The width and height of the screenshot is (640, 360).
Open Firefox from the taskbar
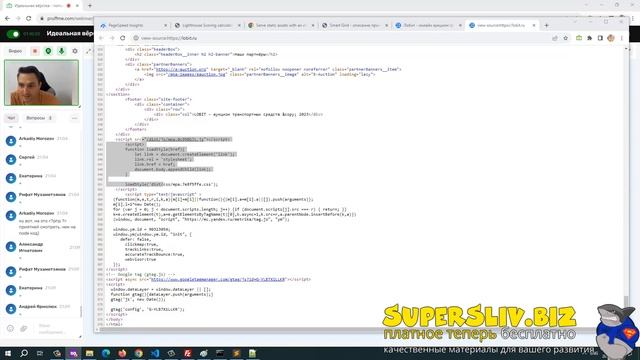click(x=122, y=353)
